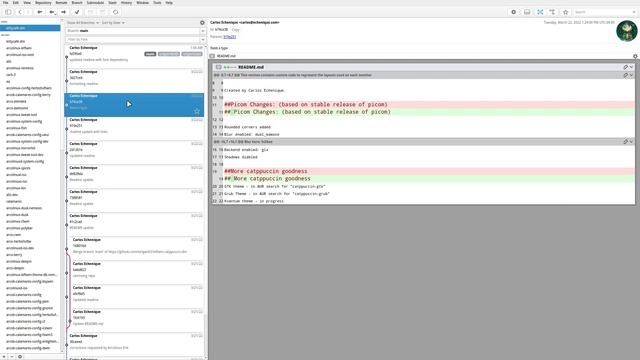
Task: Open the Sort by Date dropdown
Action: click(113, 23)
